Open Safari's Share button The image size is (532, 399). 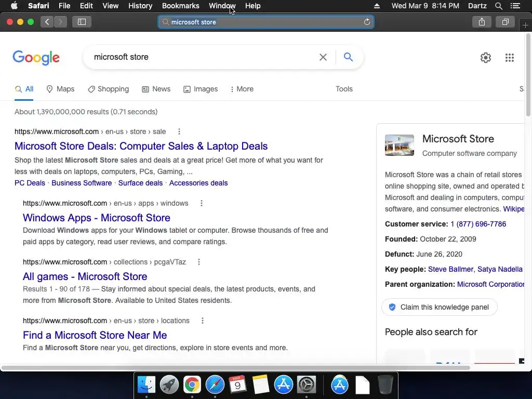(x=482, y=22)
